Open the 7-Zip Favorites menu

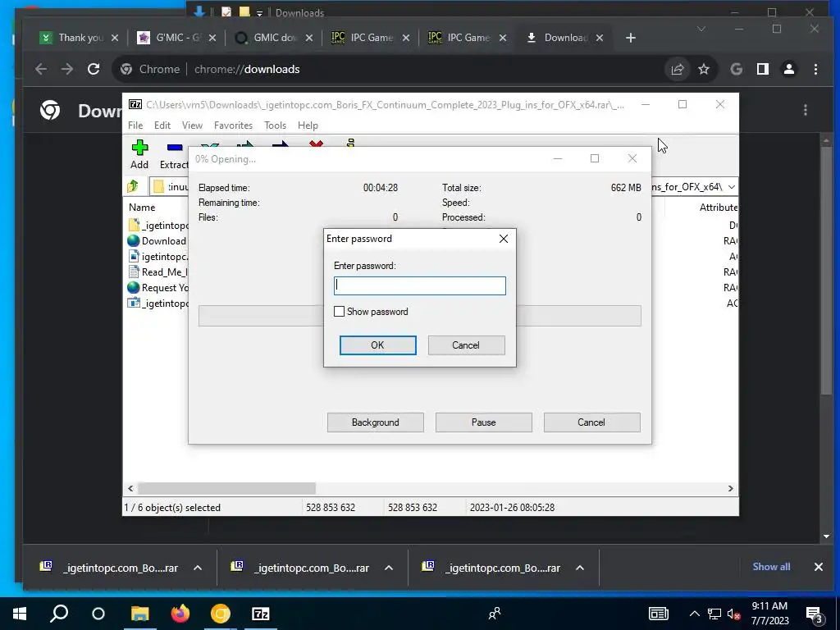point(233,125)
